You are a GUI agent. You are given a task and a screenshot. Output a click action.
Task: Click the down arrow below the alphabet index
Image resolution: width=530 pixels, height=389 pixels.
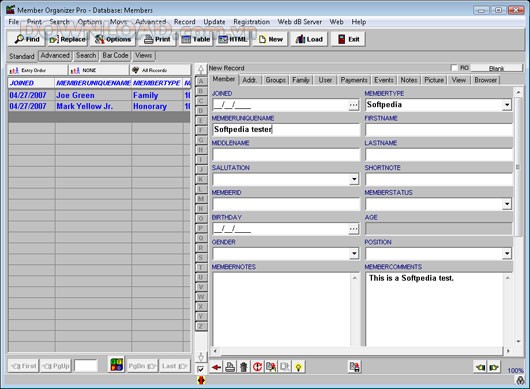(x=201, y=357)
